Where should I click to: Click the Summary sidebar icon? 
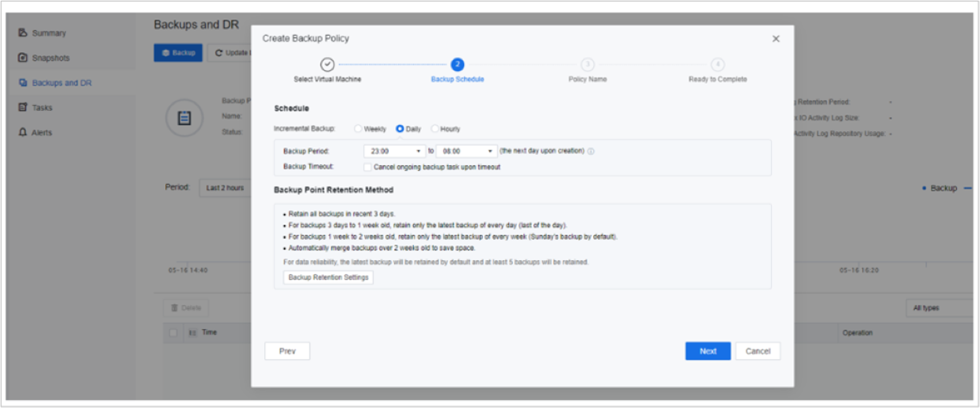pos(23,33)
